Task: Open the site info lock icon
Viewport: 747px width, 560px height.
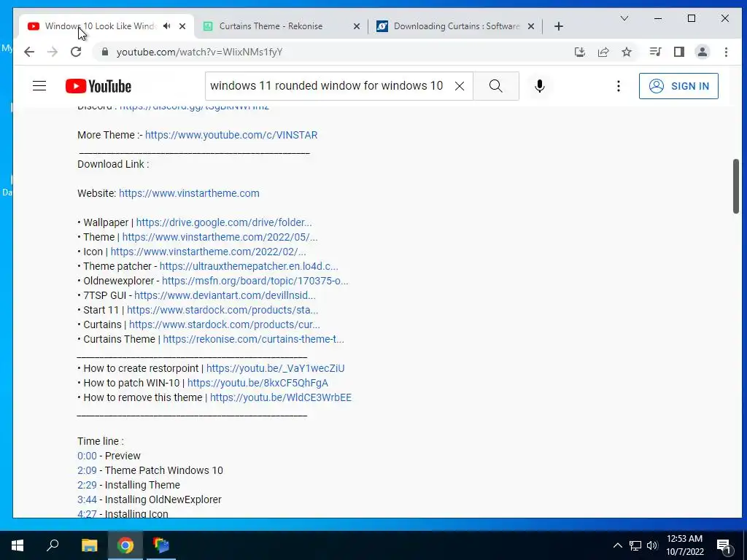Action: (x=105, y=52)
